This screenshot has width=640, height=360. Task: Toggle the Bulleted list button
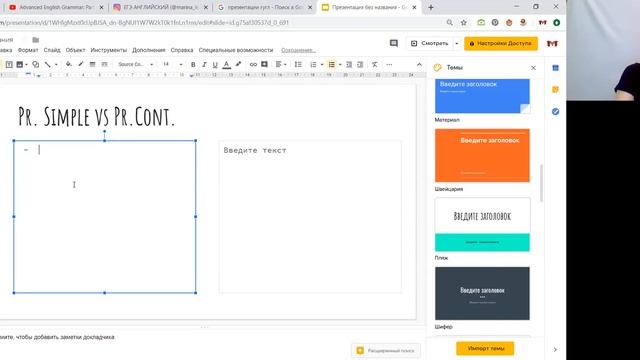[331, 64]
